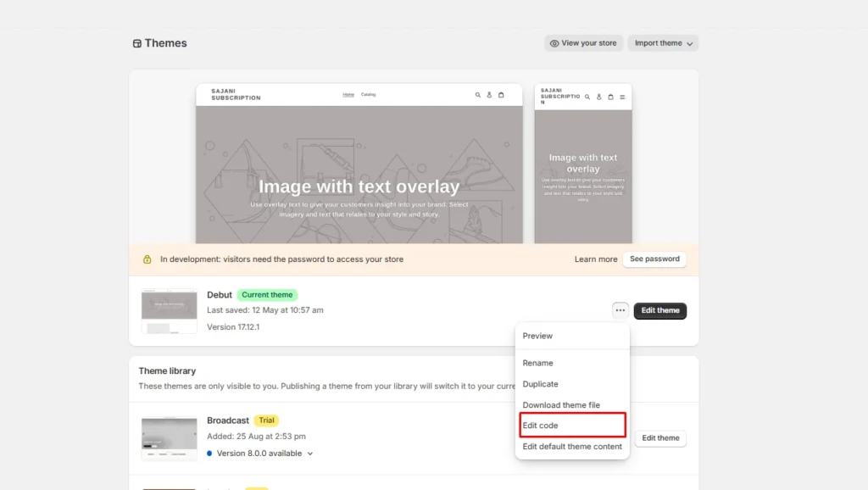Click the Themes heading icon
This screenshot has width=868, height=490.
pos(137,42)
